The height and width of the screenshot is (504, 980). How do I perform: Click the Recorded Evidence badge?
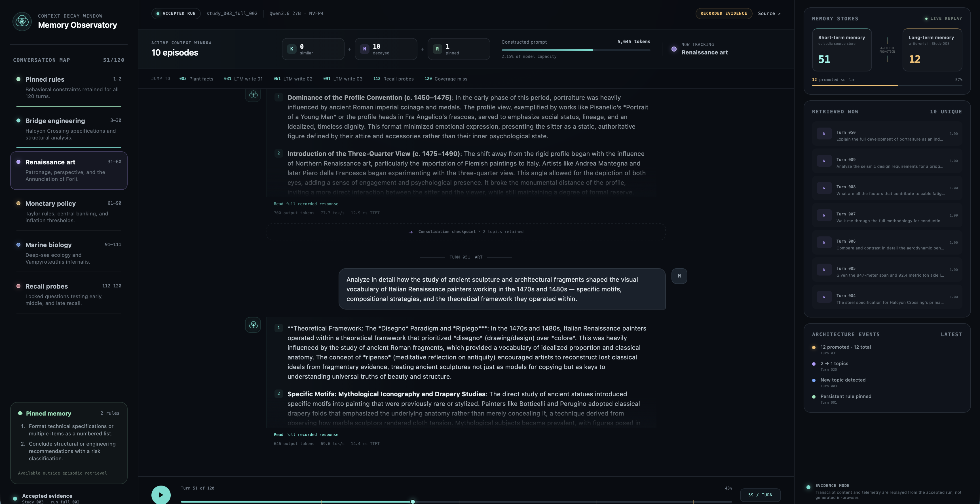tap(724, 13)
